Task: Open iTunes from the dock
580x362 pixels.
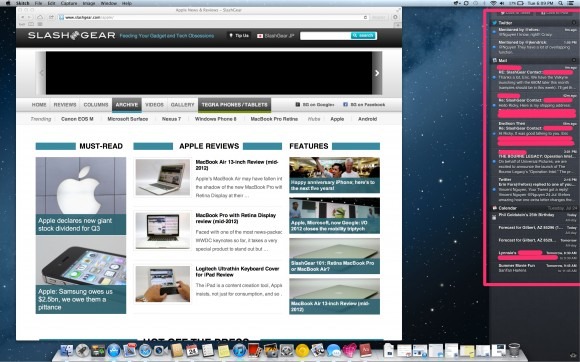Action: coord(239,350)
